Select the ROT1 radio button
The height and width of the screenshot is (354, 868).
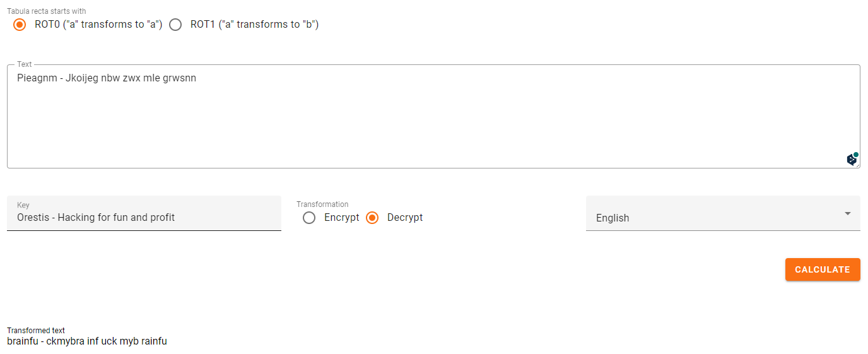click(x=175, y=25)
